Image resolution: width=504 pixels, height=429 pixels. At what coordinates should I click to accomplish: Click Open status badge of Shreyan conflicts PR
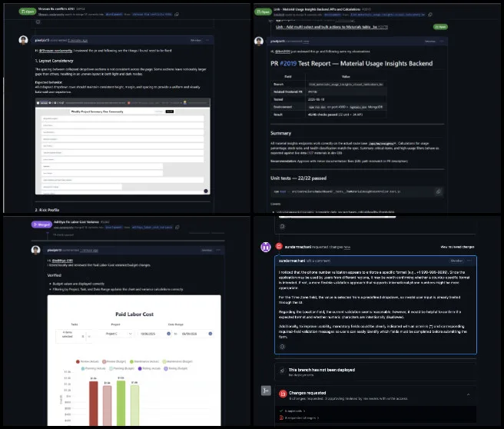[x=28, y=12]
